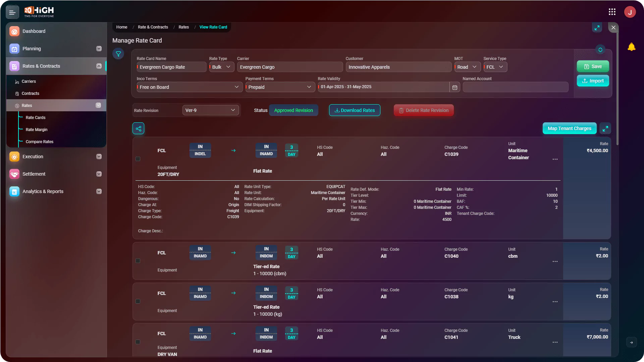Check the INDEL to INAMD rate row
Viewport: 644px width, 362px height.
138,159
